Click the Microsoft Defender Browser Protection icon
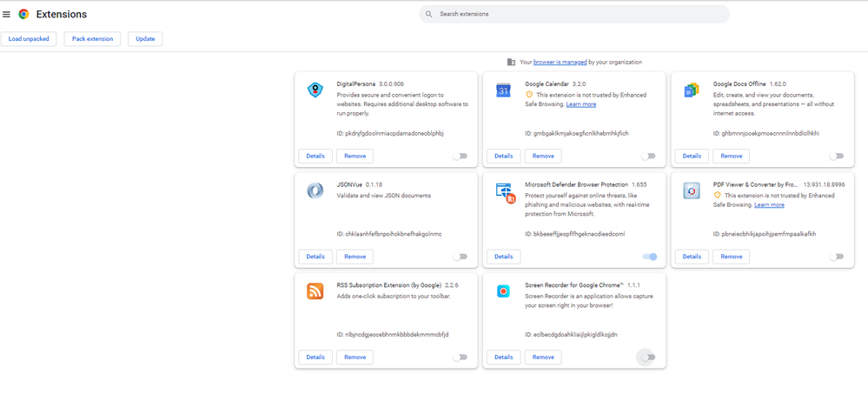Screen dimensions: 868x394 [x=505, y=192]
